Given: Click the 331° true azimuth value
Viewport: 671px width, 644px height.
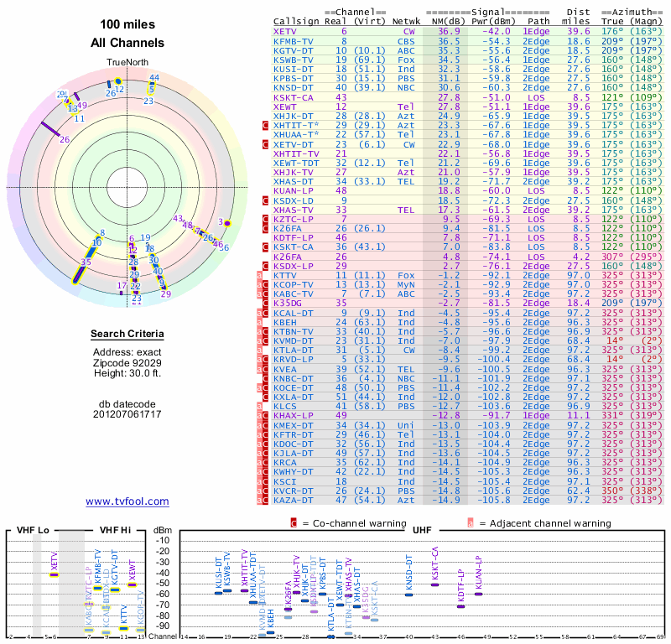Looking at the screenshot, I should point(612,416).
